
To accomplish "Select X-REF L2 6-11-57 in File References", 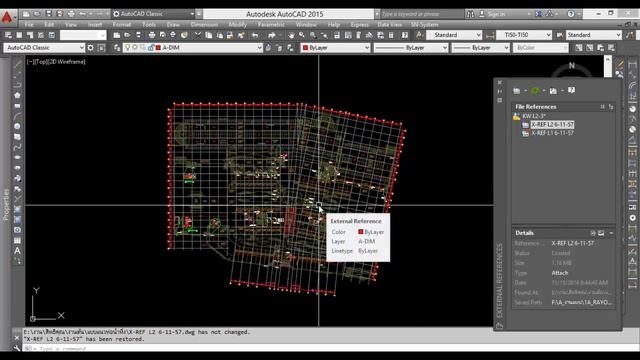I will point(552,124).
